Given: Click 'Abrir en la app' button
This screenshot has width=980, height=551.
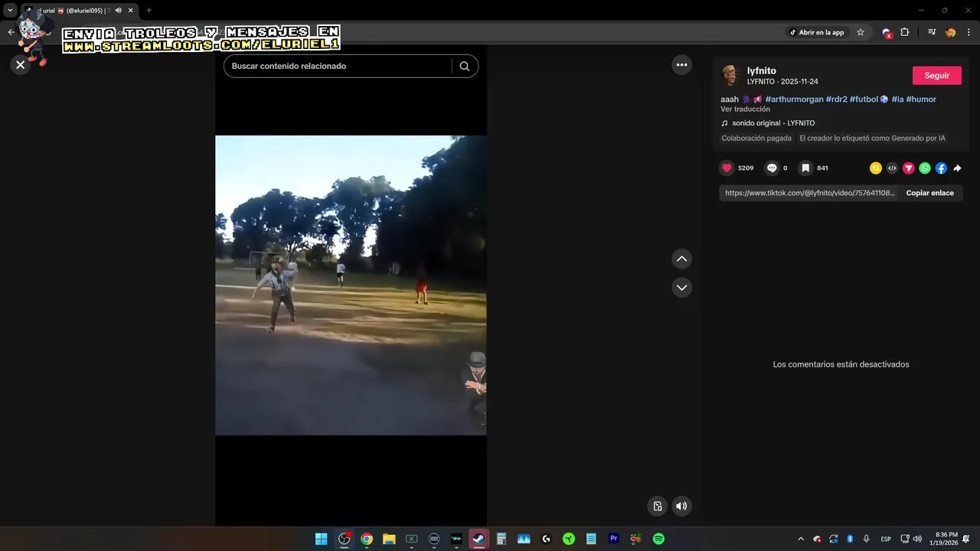Looking at the screenshot, I should pyautogui.click(x=817, y=32).
